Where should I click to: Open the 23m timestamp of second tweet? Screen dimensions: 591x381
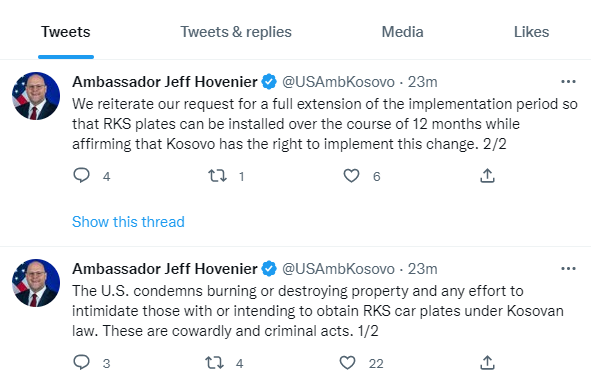(423, 269)
